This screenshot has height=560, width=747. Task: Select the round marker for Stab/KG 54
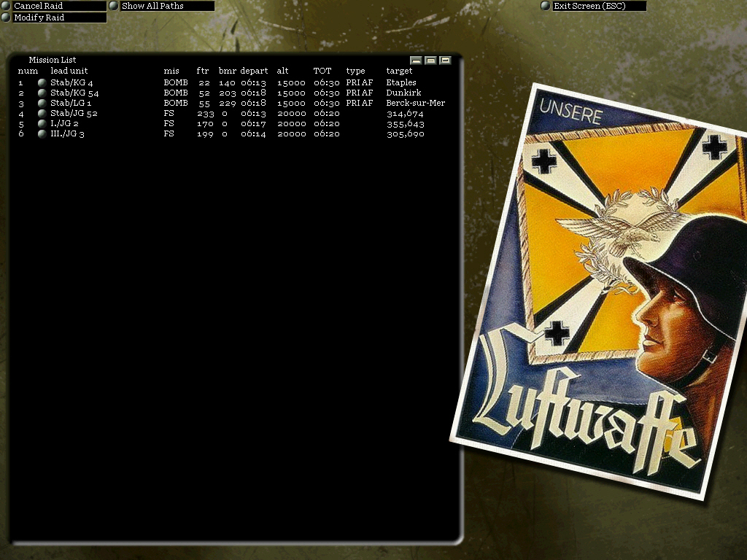pyautogui.click(x=42, y=93)
